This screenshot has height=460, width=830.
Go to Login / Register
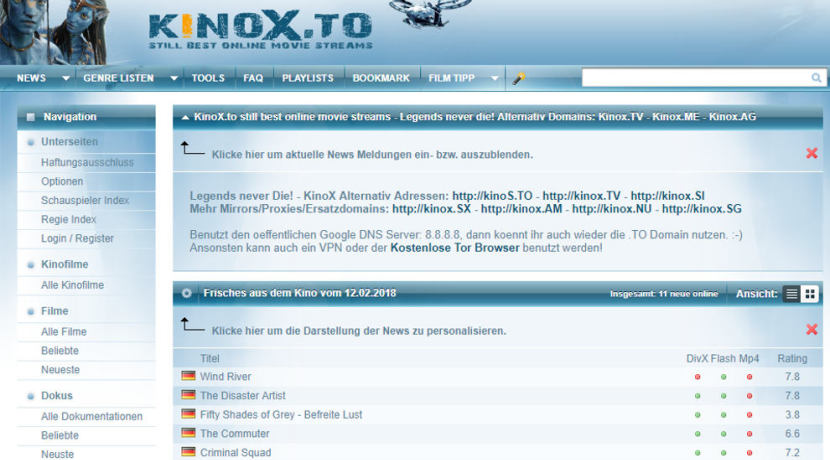77,238
